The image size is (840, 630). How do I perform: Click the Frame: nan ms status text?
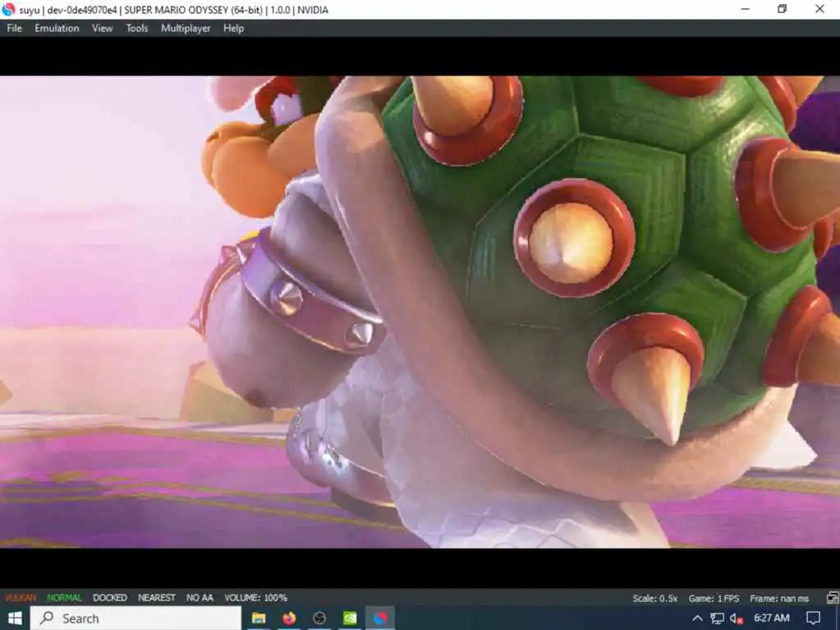pyautogui.click(x=779, y=598)
